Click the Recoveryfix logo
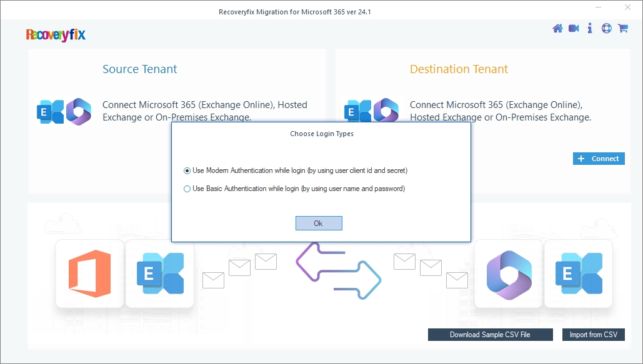The width and height of the screenshot is (643, 364). [56, 34]
